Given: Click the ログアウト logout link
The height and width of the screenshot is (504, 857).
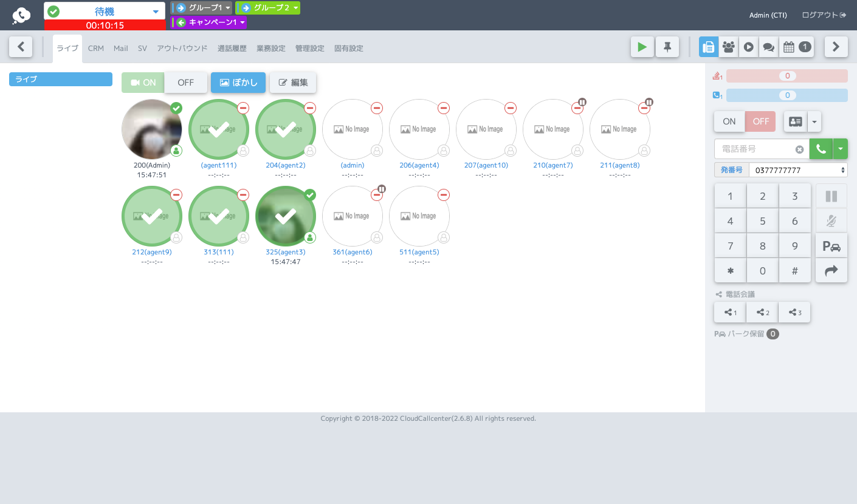Looking at the screenshot, I should (x=824, y=15).
